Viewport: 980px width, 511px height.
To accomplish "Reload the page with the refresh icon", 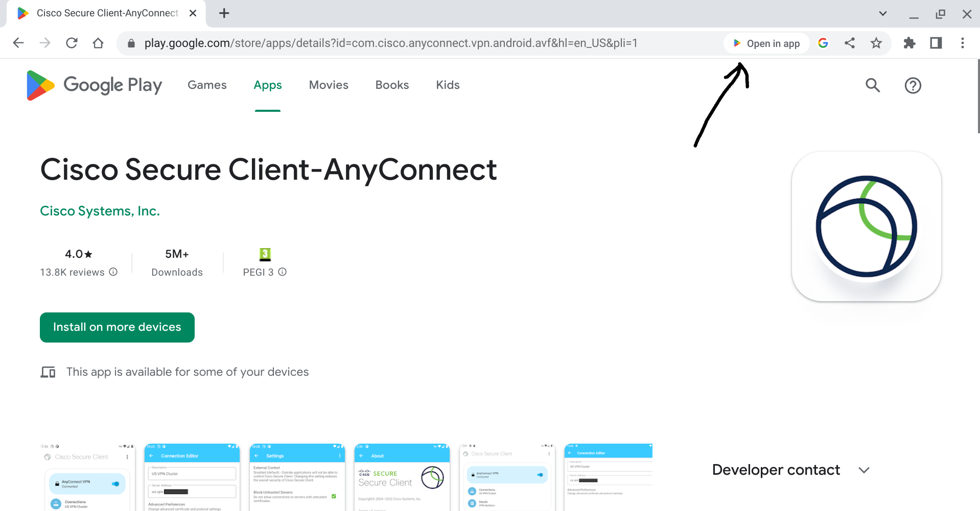I will point(72,43).
